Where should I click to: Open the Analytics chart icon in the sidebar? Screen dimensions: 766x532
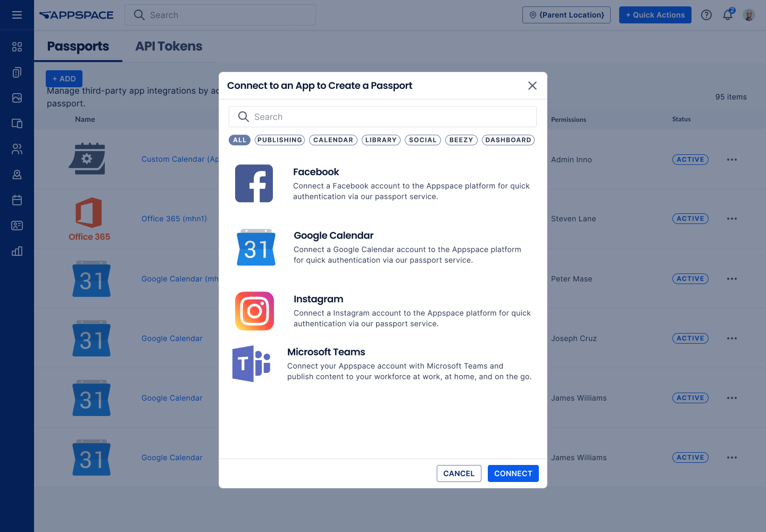click(x=17, y=251)
